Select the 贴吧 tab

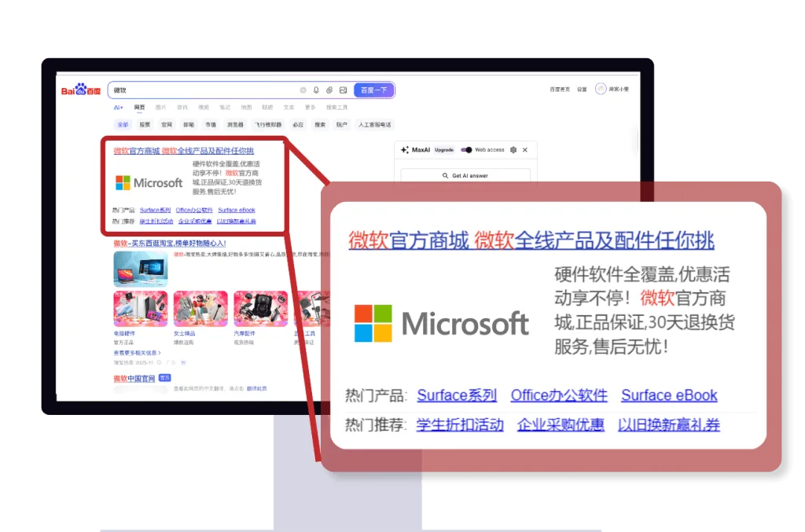tap(267, 107)
